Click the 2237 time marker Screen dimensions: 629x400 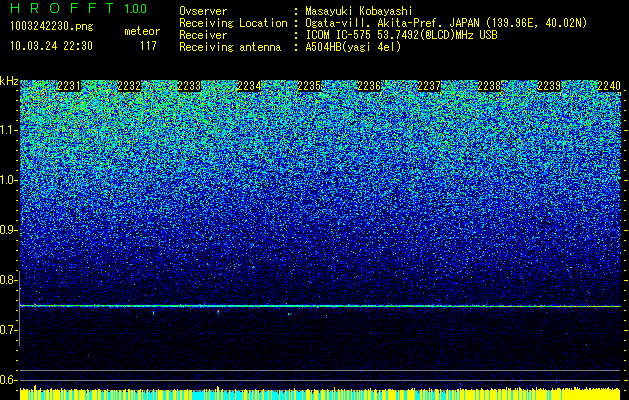click(x=429, y=86)
